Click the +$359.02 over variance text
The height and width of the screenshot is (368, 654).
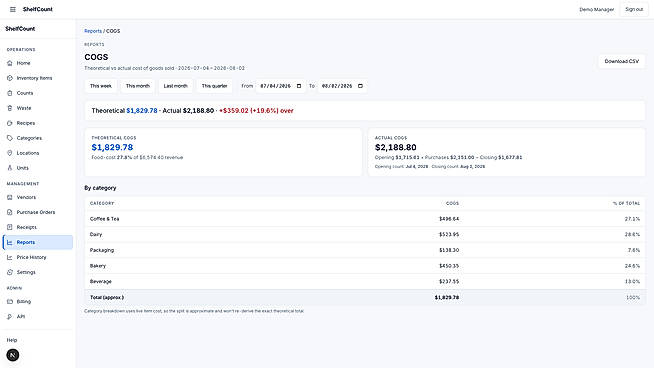(256, 111)
